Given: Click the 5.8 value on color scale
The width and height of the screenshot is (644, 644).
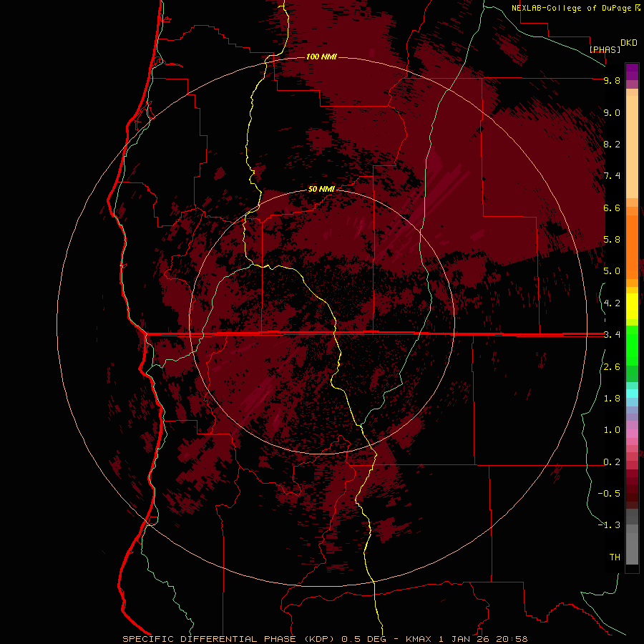Looking at the screenshot, I should tap(612, 240).
